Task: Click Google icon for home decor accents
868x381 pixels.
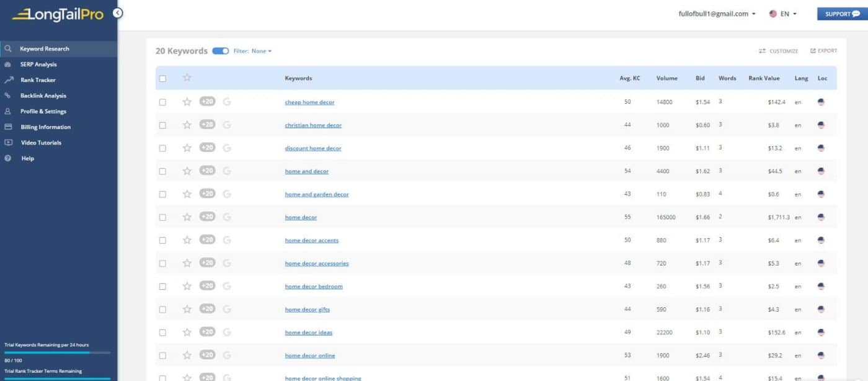Action: point(227,240)
